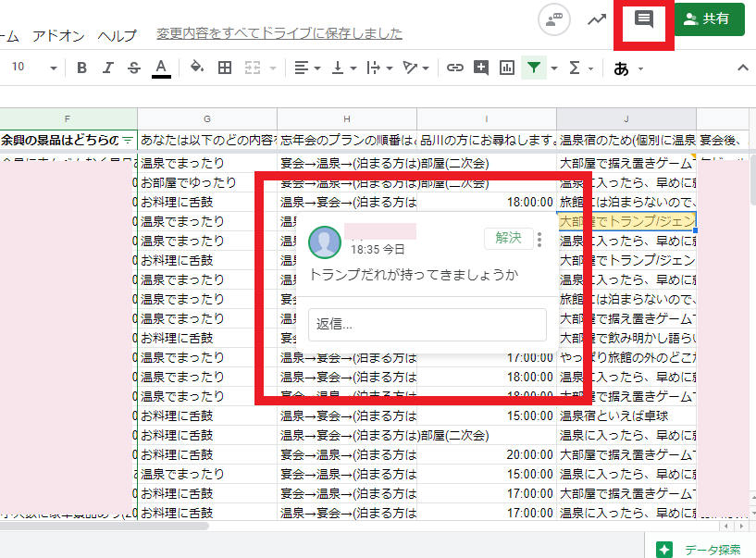Insert a comment from toolbar
The height and width of the screenshot is (558, 756).
(x=480, y=68)
